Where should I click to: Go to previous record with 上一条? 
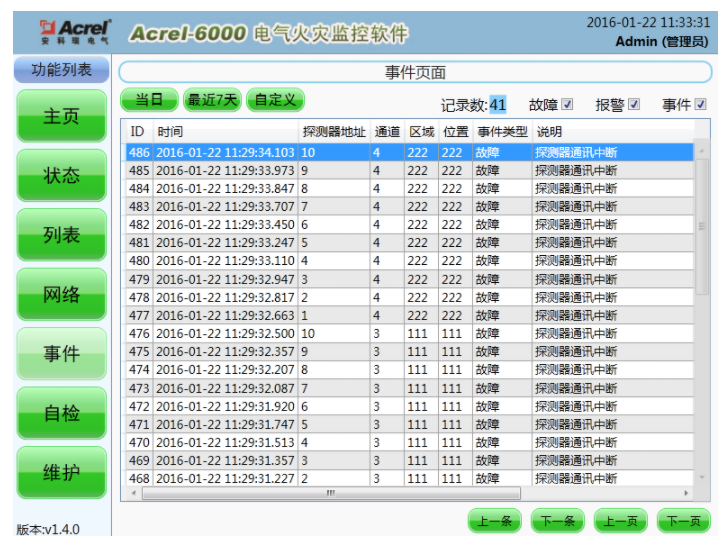(x=495, y=521)
